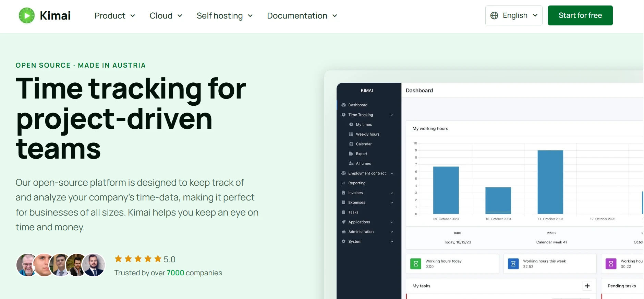Click the Start for free button
This screenshot has width=644, height=299.
580,15
